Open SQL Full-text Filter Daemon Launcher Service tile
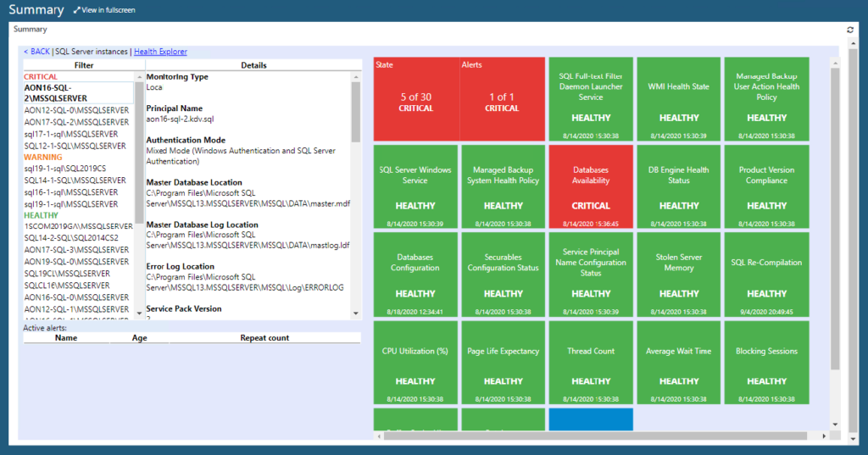868x455 pixels. pyautogui.click(x=591, y=99)
